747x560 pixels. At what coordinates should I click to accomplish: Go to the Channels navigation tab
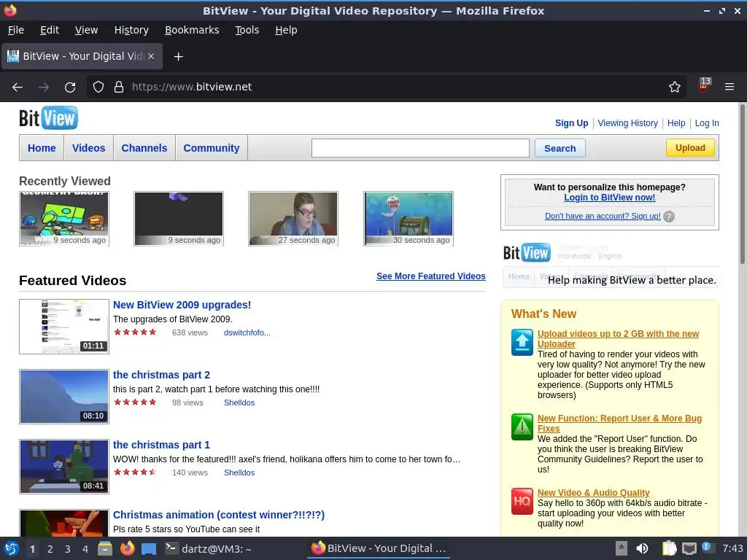coord(144,148)
